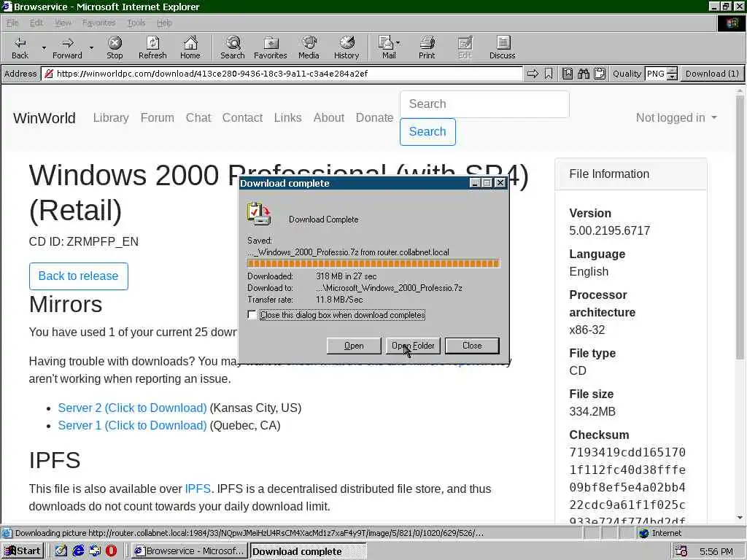The image size is (747, 560).
Task: Click the Internet zone globe in status bar
Action: pyautogui.click(x=643, y=533)
